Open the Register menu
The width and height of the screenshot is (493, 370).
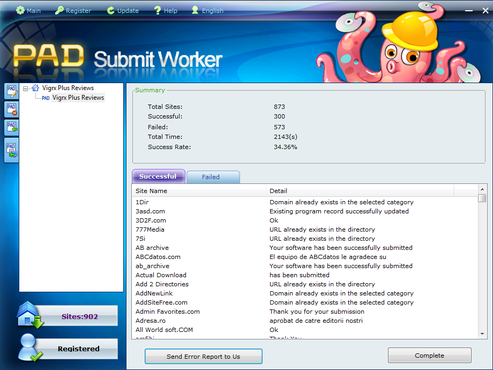click(x=73, y=11)
